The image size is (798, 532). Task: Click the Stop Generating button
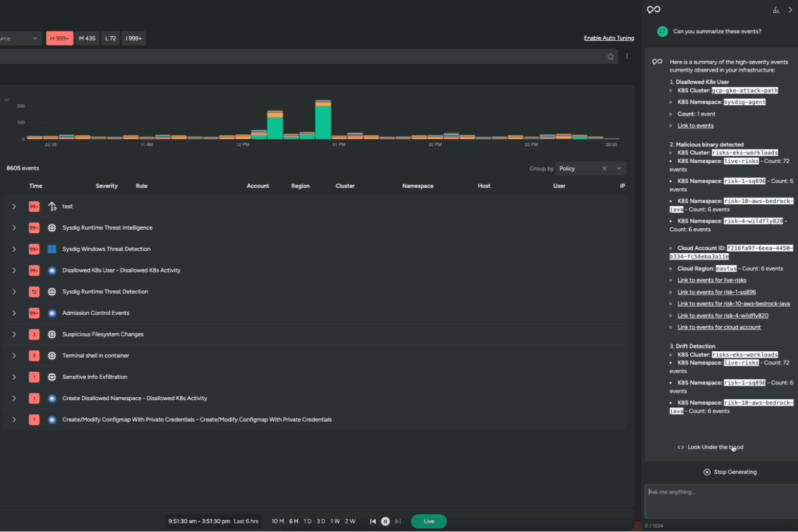coord(730,472)
